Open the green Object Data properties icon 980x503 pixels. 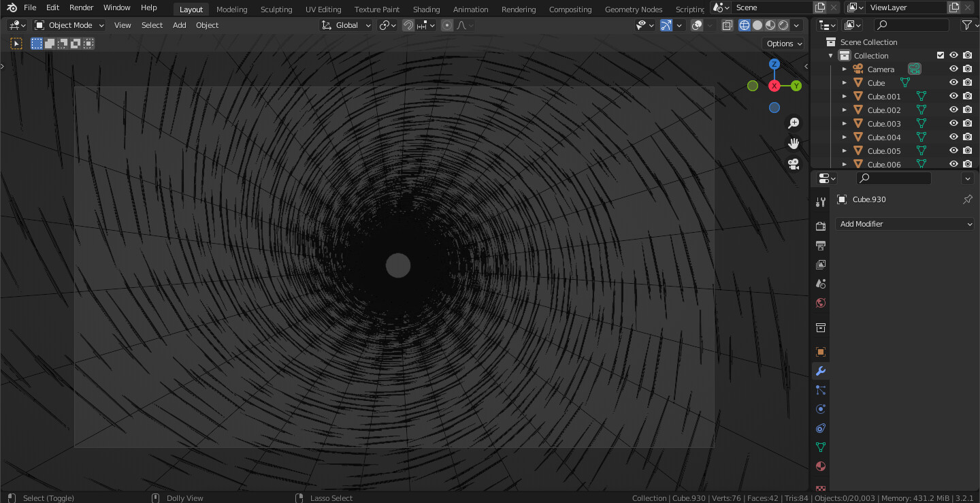click(x=820, y=447)
